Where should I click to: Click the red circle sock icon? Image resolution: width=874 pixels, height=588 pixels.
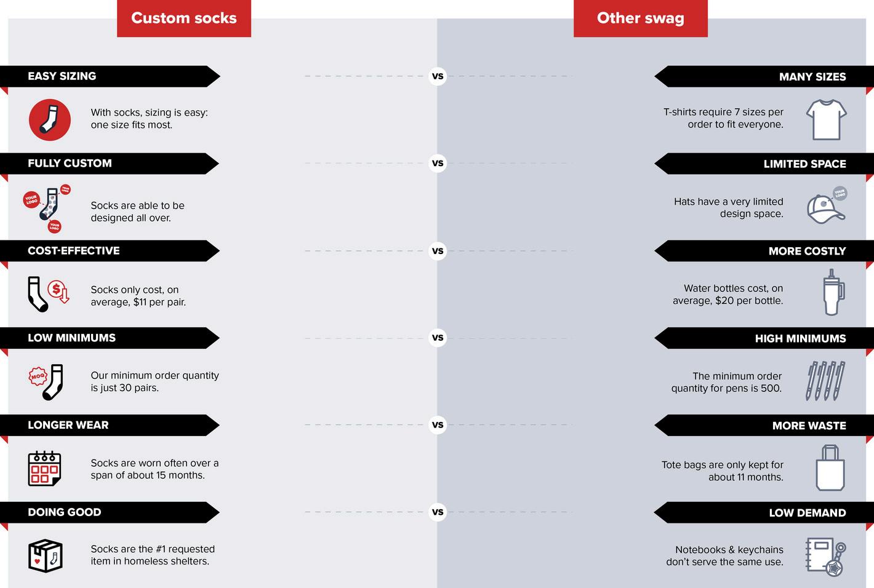50,119
